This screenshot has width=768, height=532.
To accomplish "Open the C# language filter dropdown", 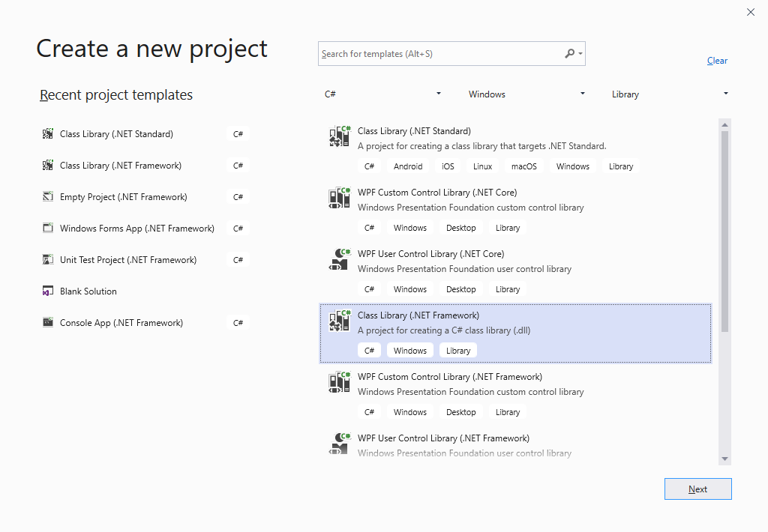I will (x=382, y=94).
